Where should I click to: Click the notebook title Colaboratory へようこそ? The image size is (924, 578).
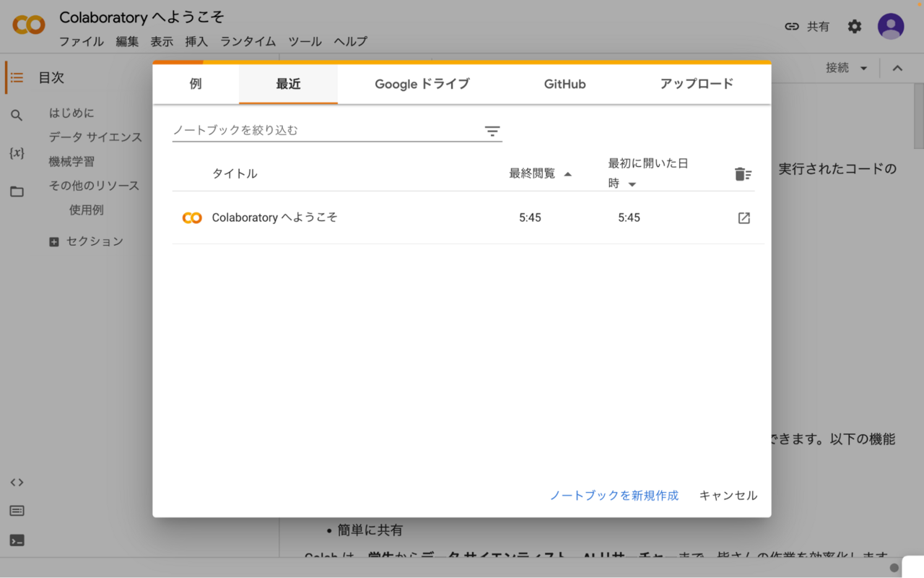[141, 17]
